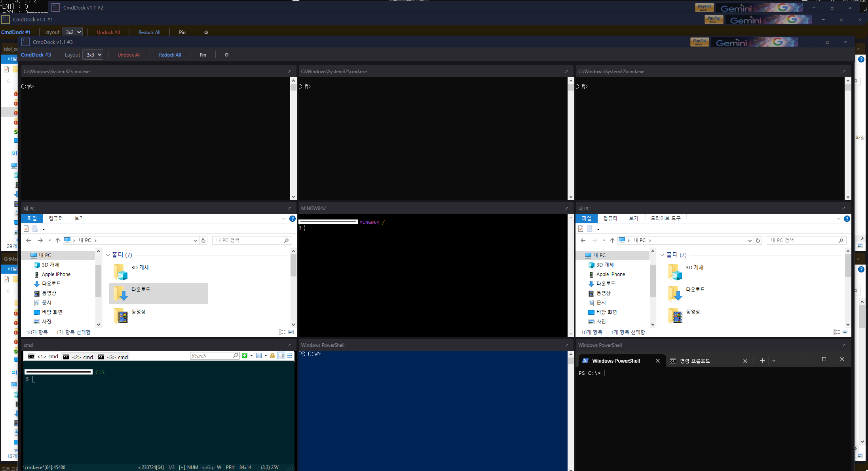
Task: Toggle Pin in CmdDock #3 toolbar
Action: [x=203, y=55]
